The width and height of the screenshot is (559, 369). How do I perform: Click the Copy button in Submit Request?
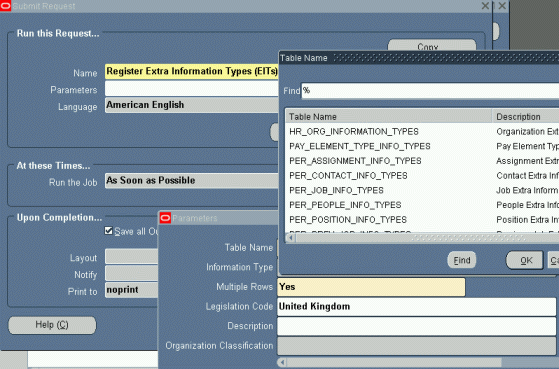coord(432,46)
